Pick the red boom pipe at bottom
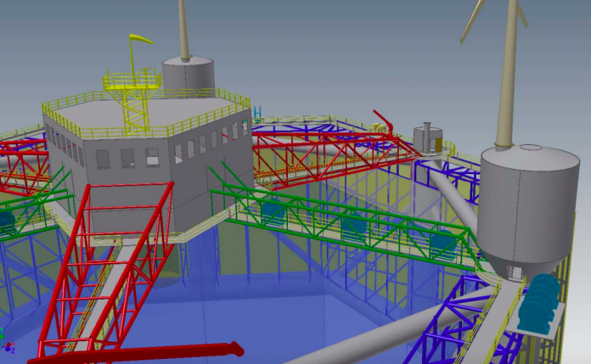This screenshot has height=364, width=591. pyautogui.click(x=144, y=354)
